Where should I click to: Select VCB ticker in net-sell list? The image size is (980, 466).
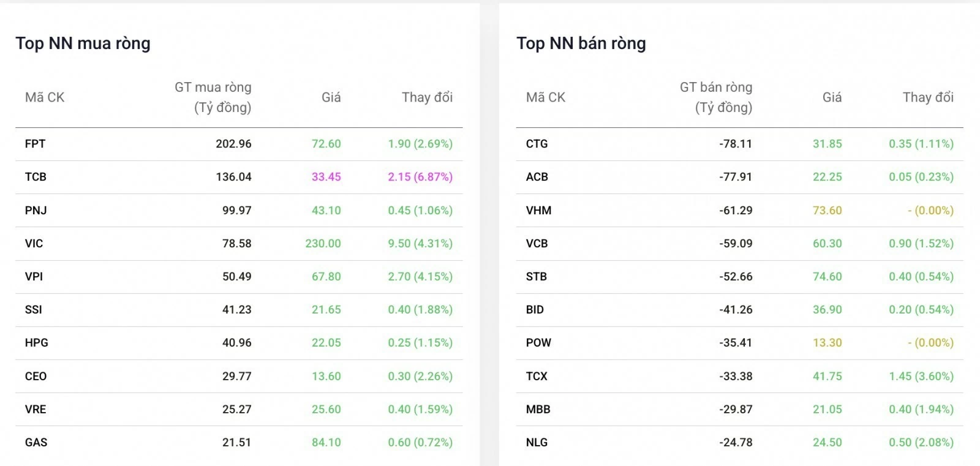537,244
